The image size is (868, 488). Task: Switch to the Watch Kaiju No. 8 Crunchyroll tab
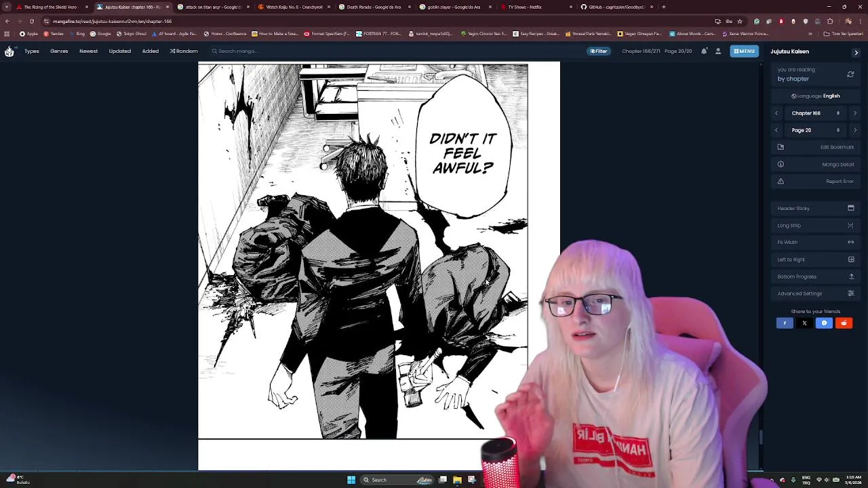pos(294,7)
